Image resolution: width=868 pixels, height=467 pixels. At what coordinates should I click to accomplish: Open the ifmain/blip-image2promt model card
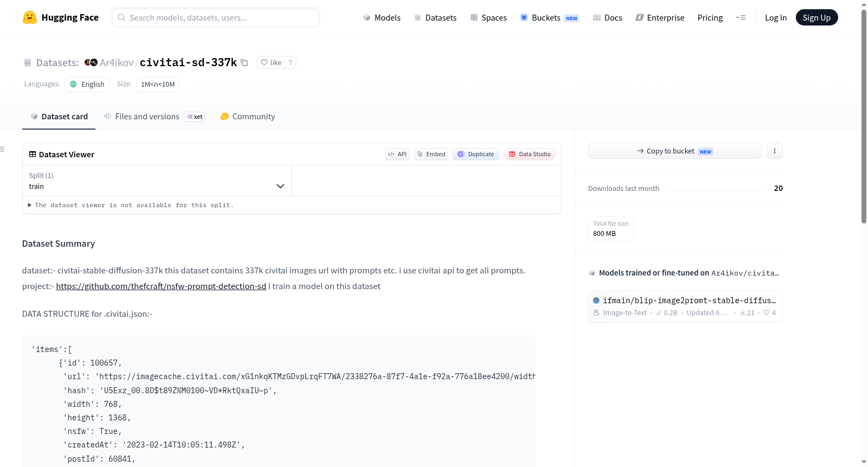pos(685,306)
